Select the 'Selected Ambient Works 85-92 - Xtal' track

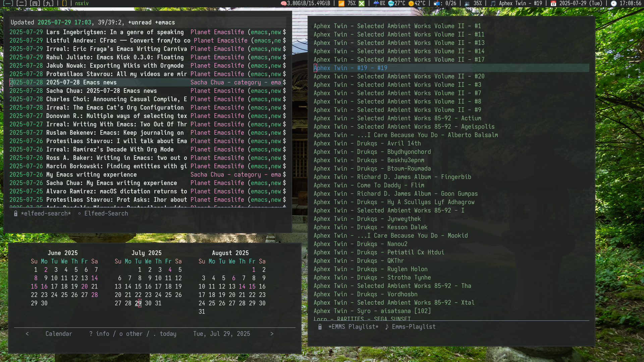[394, 303]
